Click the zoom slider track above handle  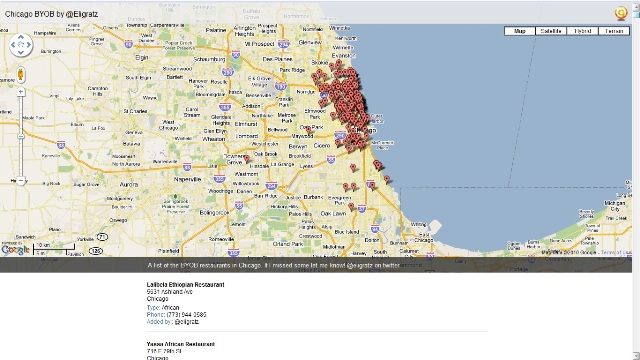click(x=21, y=115)
